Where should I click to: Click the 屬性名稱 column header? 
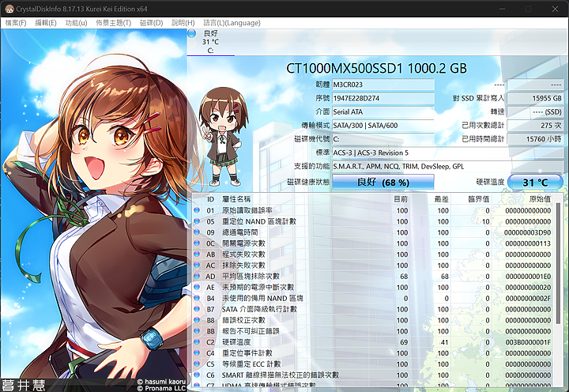236,199
